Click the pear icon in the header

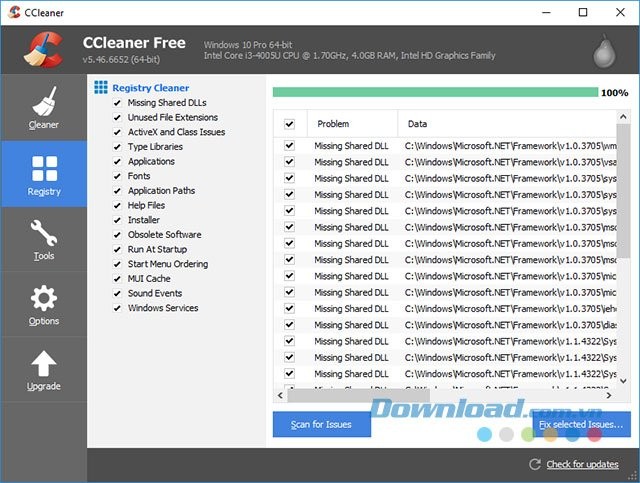pos(604,51)
